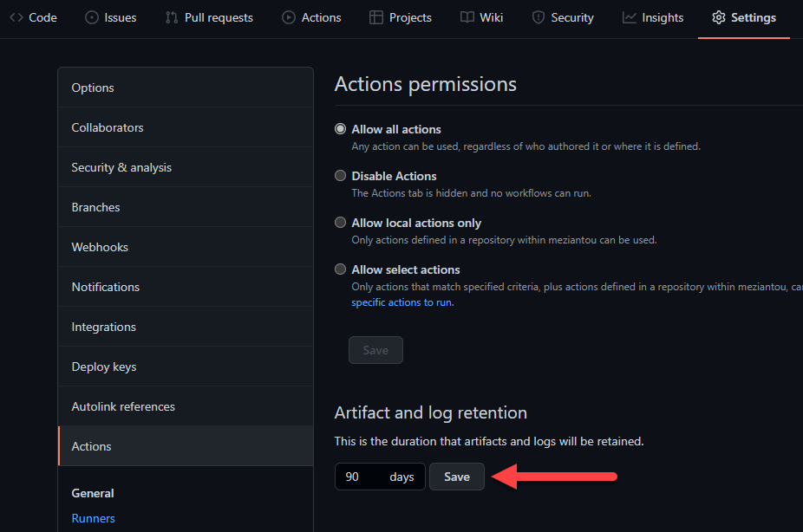This screenshot has height=532, width=803.
Task: Open the Runners link under Actions
Action: 93,518
